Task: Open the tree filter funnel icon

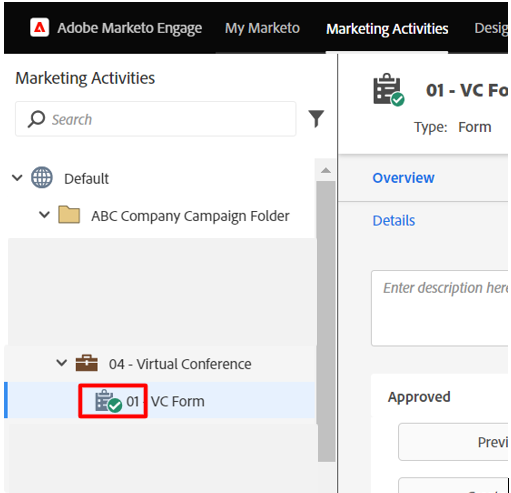Action: point(316,119)
